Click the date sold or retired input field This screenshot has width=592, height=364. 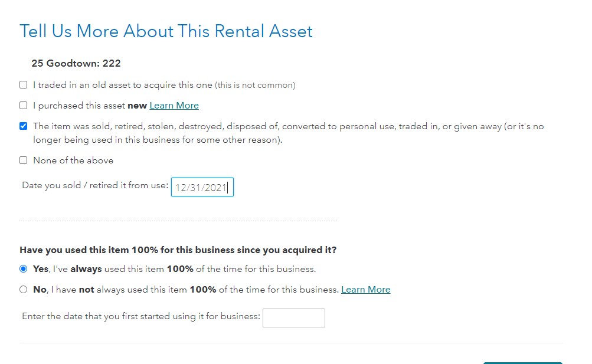click(202, 188)
